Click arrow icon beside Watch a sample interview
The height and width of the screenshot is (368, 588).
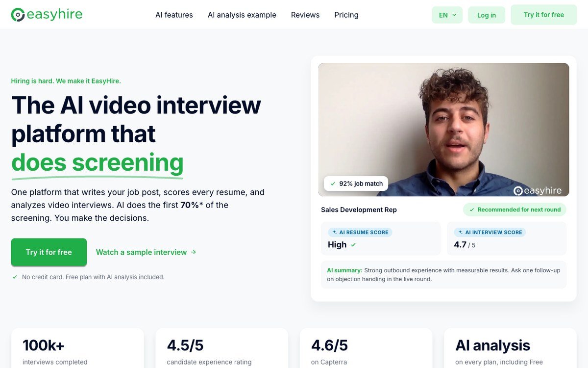click(194, 252)
